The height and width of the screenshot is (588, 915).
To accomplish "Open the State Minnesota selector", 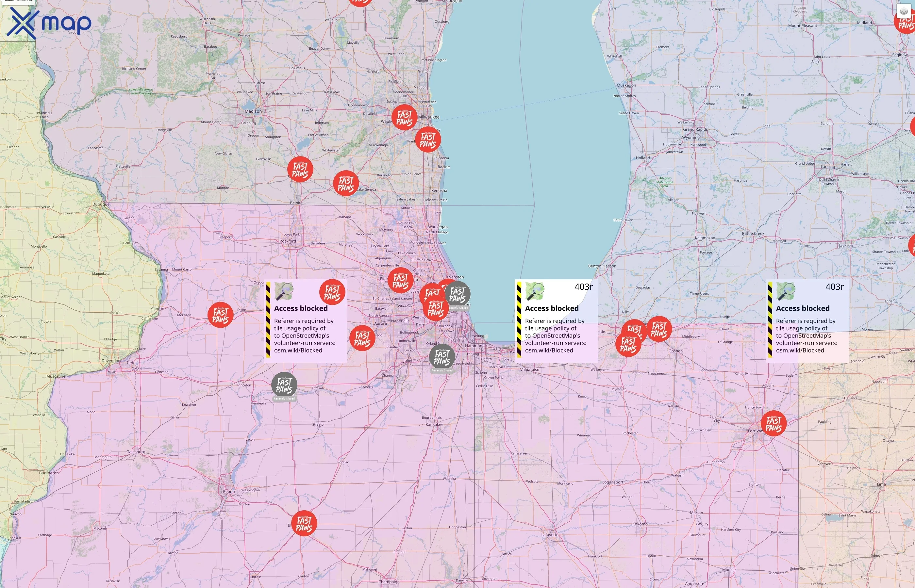I will (18, 2).
